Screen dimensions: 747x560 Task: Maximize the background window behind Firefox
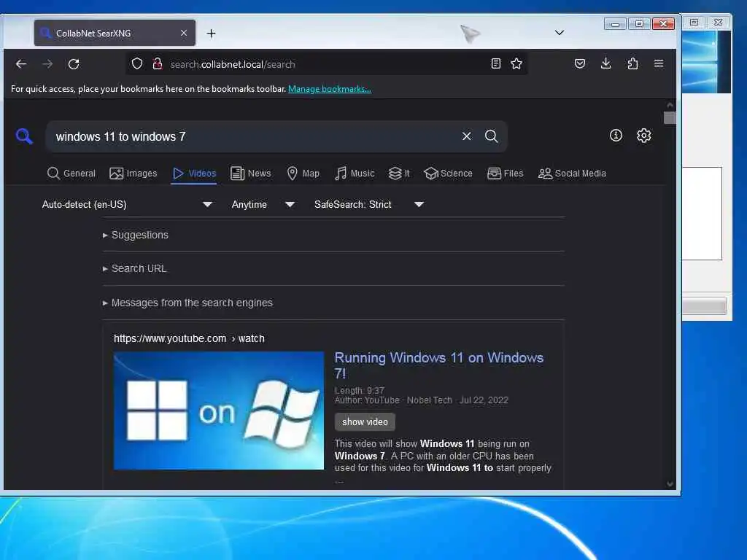[x=694, y=23]
